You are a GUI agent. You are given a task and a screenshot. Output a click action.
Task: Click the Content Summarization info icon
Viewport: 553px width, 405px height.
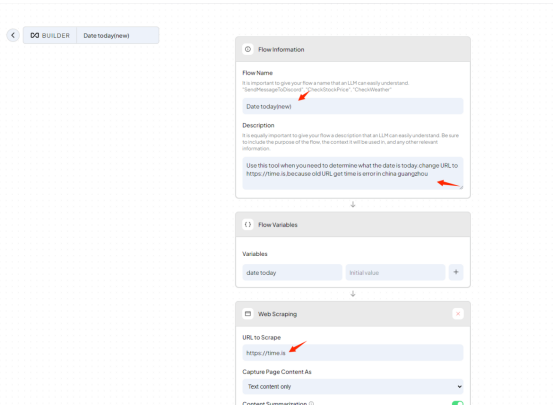[311, 403]
